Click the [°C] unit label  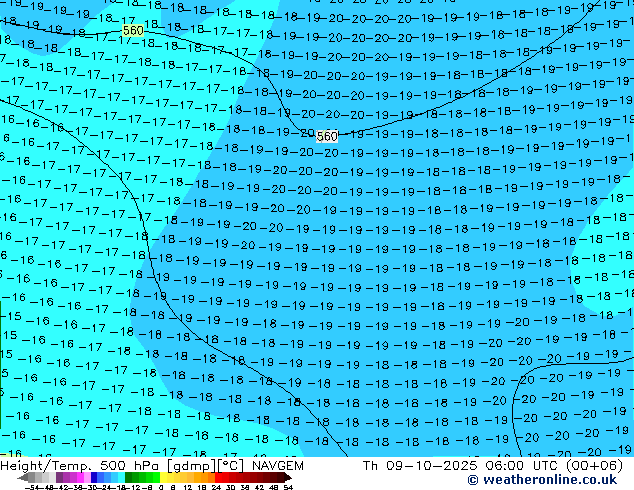pos(231,466)
